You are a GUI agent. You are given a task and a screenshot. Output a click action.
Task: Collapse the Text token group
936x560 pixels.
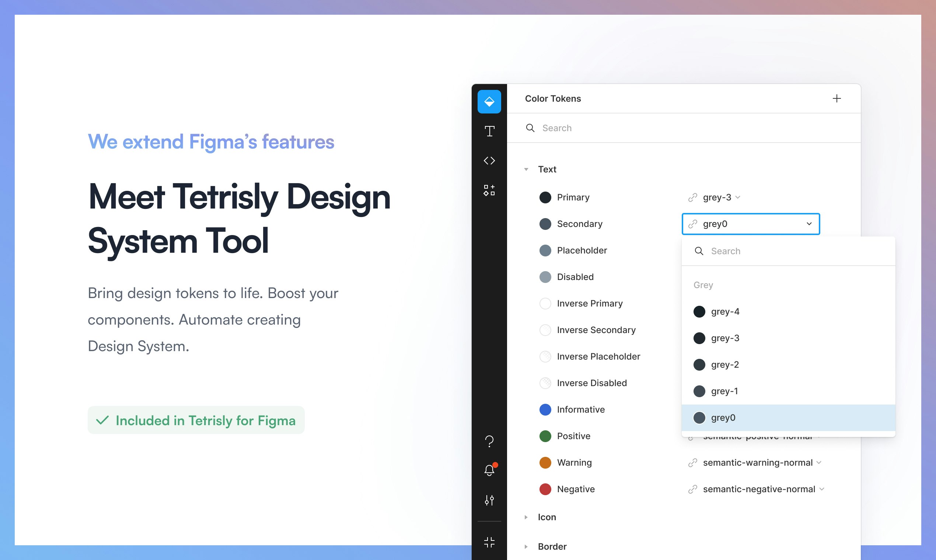coord(526,169)
